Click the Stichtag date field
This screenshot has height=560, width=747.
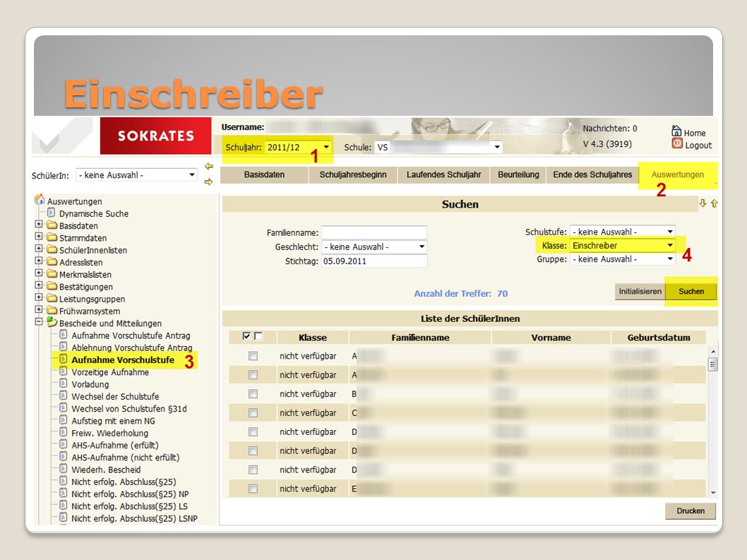pos(374,261)
